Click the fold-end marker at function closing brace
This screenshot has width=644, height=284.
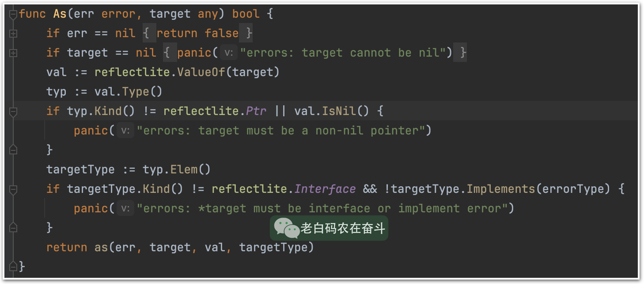pos(13,266)
